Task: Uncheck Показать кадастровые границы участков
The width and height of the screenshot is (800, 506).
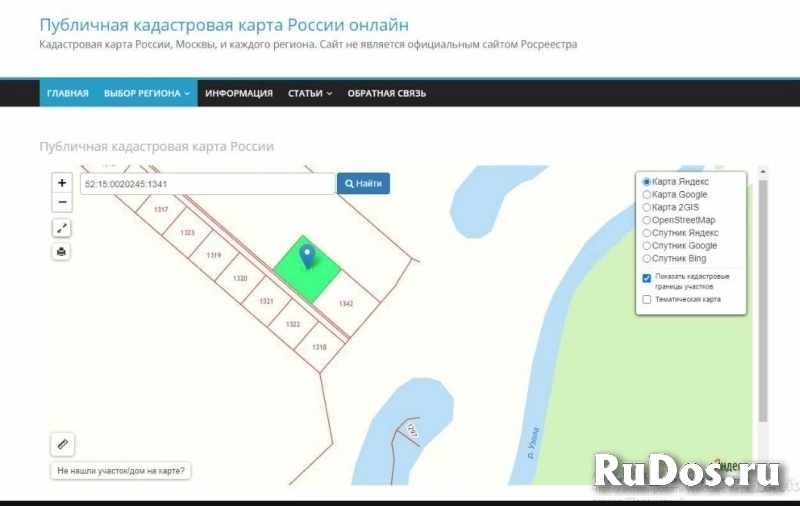Action: click(x=647, y=278)
